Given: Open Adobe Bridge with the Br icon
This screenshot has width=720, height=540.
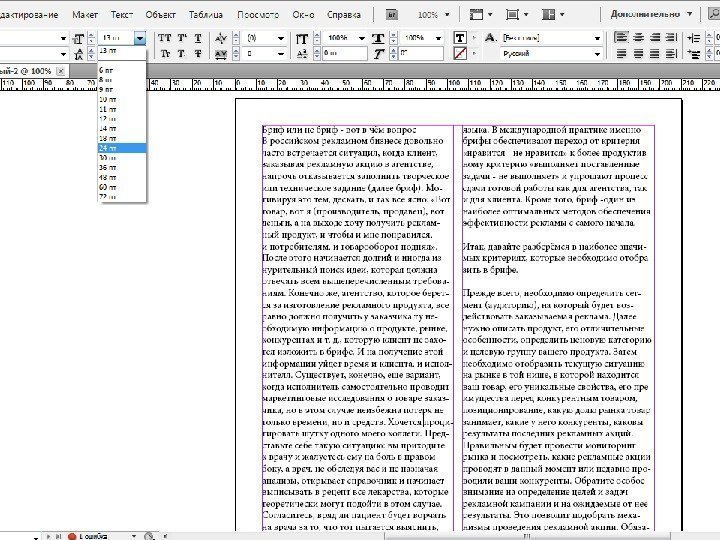Looking at the screenshot, I should 392,14.
